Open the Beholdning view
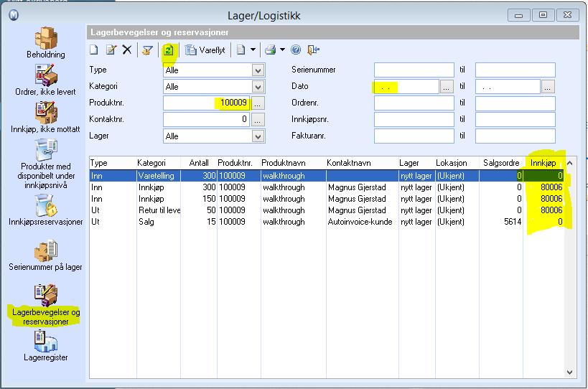 (x=46, y=43)
